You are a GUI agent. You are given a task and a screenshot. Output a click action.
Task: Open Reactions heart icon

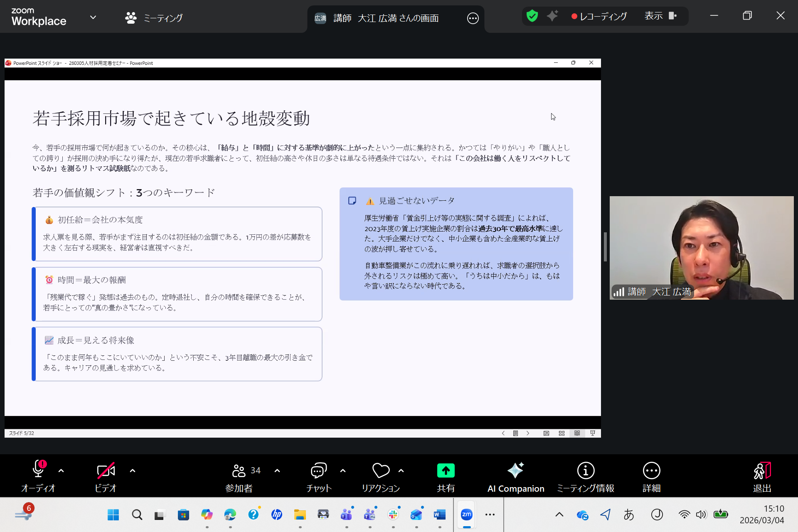pos(380,471)
